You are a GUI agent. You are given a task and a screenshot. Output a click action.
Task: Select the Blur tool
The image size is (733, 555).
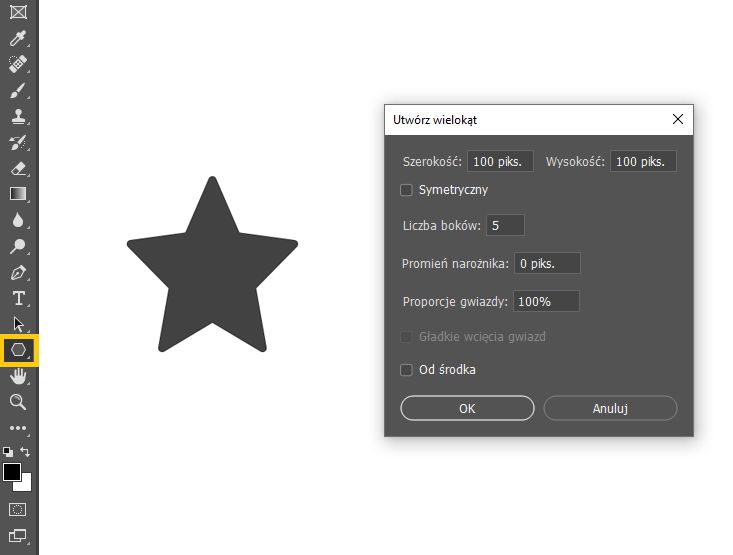18,220
